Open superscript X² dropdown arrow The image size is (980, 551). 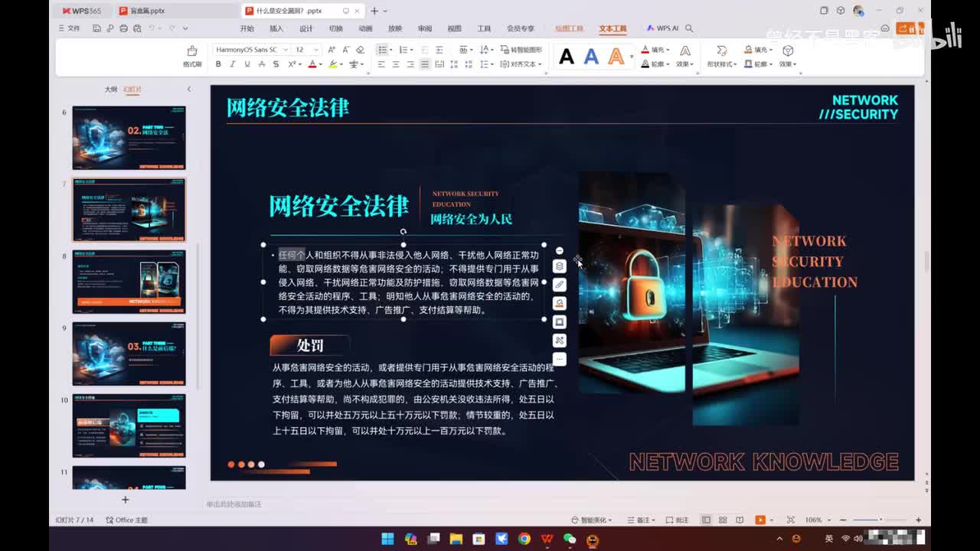(x=300, y=64)
